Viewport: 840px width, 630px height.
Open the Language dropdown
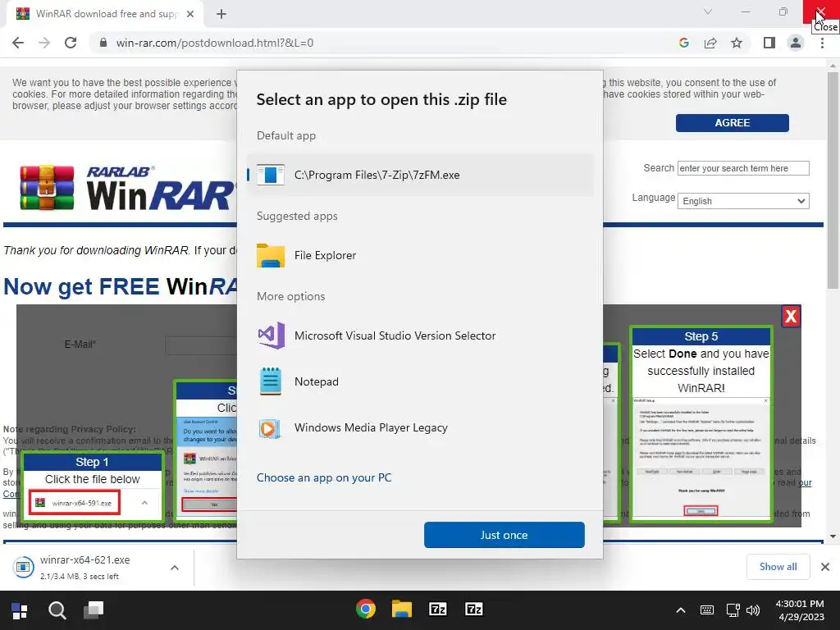pyautogui.click(x=743, y=201)
